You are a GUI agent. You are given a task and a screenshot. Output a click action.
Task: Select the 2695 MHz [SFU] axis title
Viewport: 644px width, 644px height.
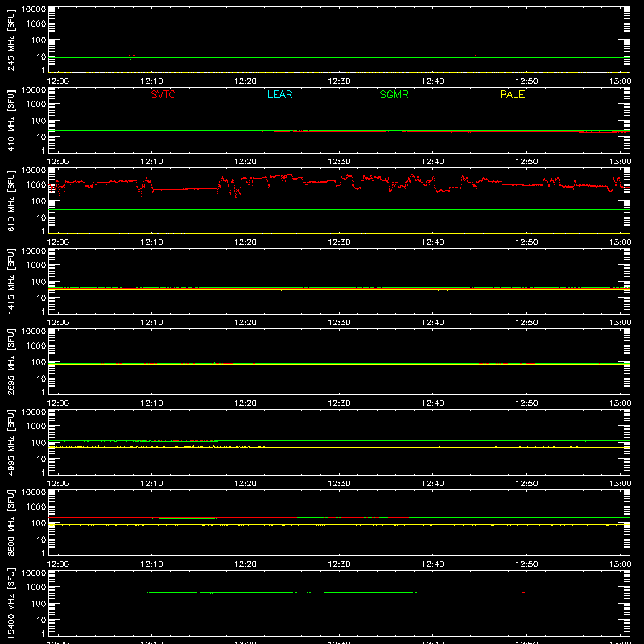[x=11, y=361]
